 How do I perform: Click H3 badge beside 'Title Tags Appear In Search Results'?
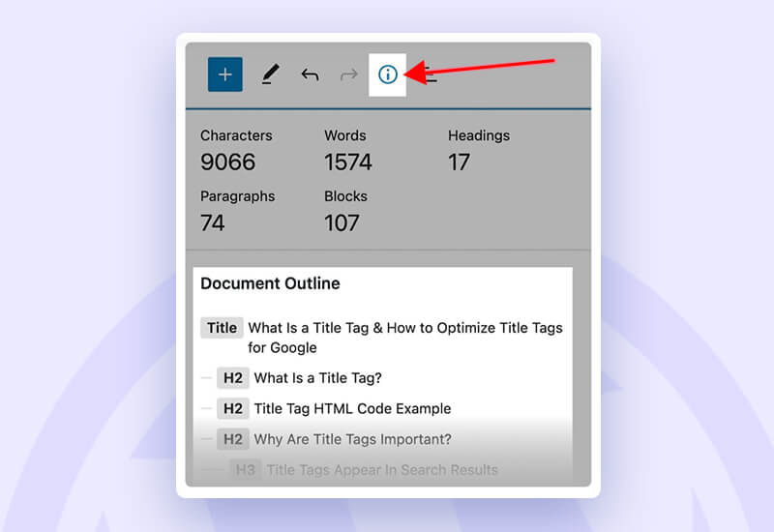pyautogui.click(x=246, y=470)
